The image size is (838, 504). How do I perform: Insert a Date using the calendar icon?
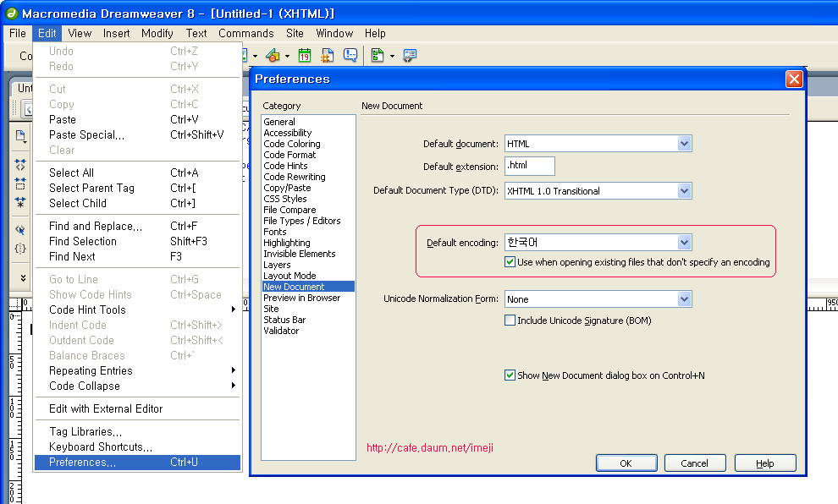305,55
